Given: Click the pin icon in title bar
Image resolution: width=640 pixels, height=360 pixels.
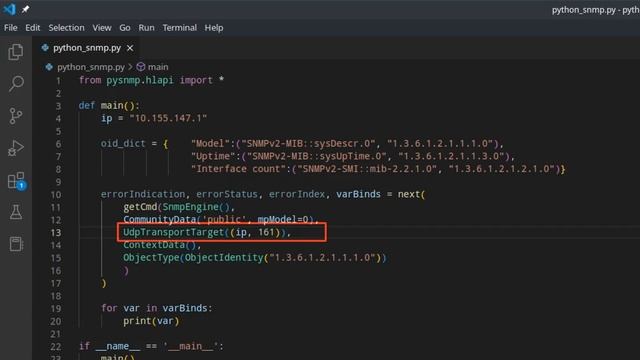Looking at the screenshot, I should coord(25,9).
